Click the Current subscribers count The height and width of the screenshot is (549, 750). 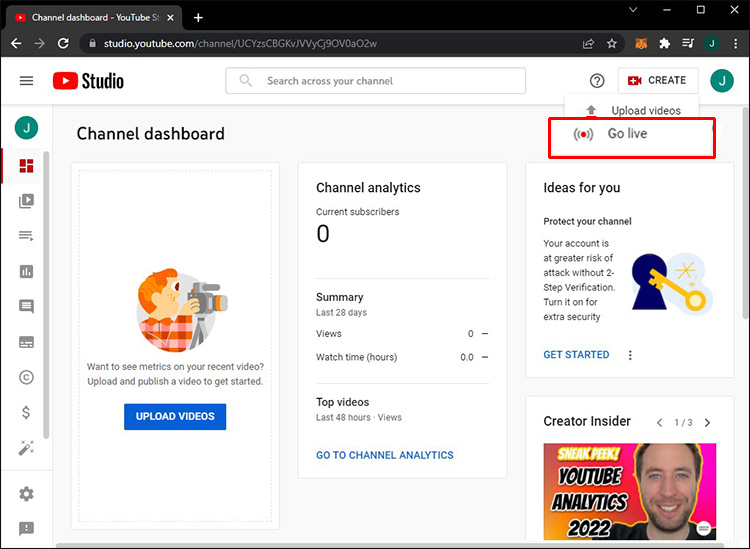pos(323,234)
